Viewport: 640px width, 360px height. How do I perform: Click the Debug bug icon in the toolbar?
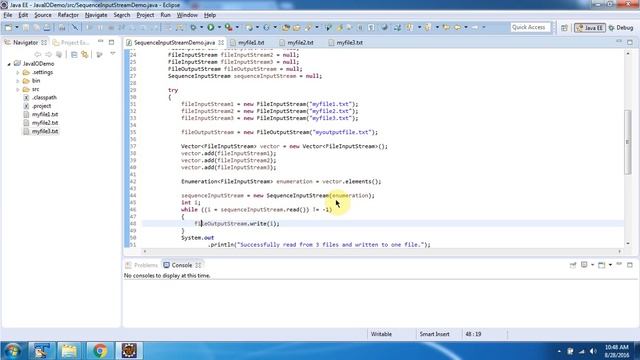click(193, 27)
